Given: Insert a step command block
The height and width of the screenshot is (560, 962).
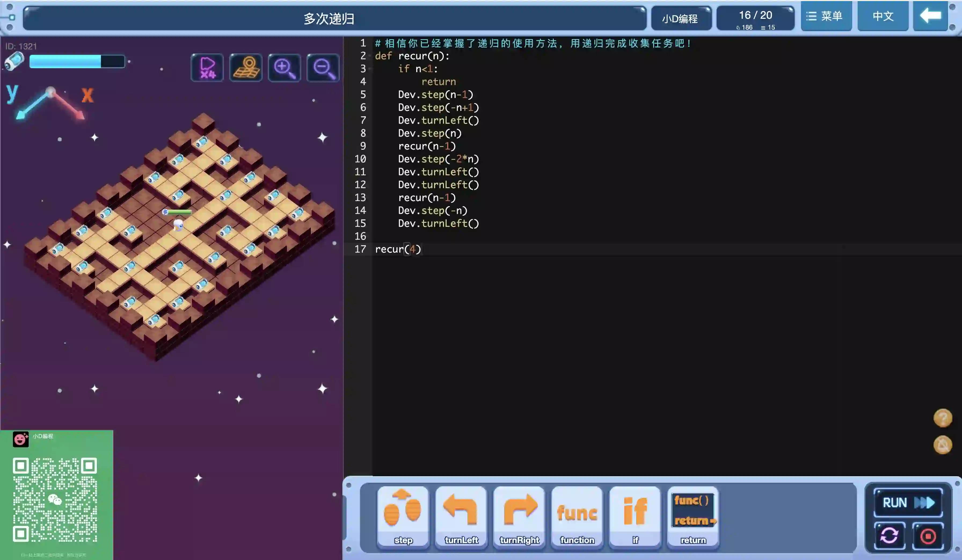Looking at the screenshot, I should (403, 516).
